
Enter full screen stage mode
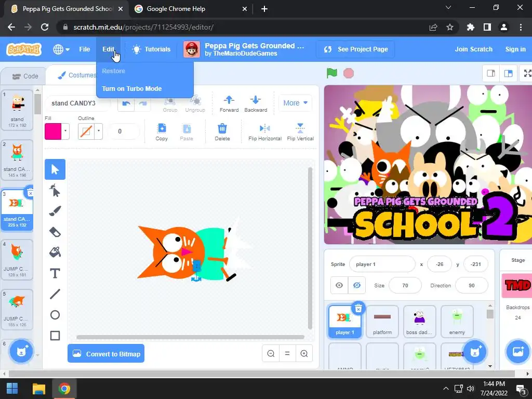527,73
